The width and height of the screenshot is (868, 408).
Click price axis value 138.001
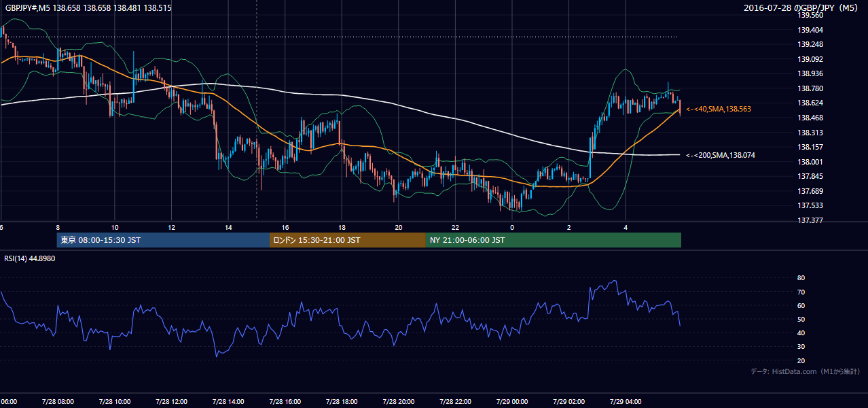(810, 162)
